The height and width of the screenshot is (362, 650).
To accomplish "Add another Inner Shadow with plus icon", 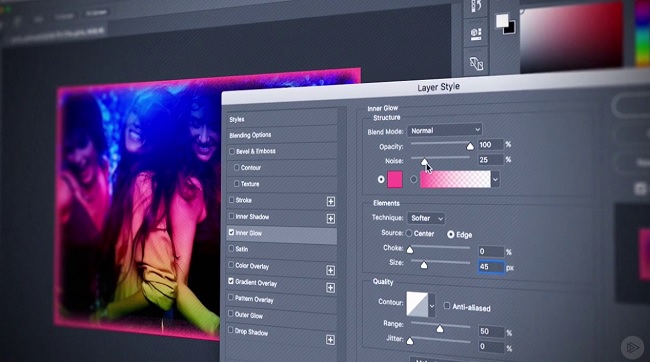I will coord(330,219).
